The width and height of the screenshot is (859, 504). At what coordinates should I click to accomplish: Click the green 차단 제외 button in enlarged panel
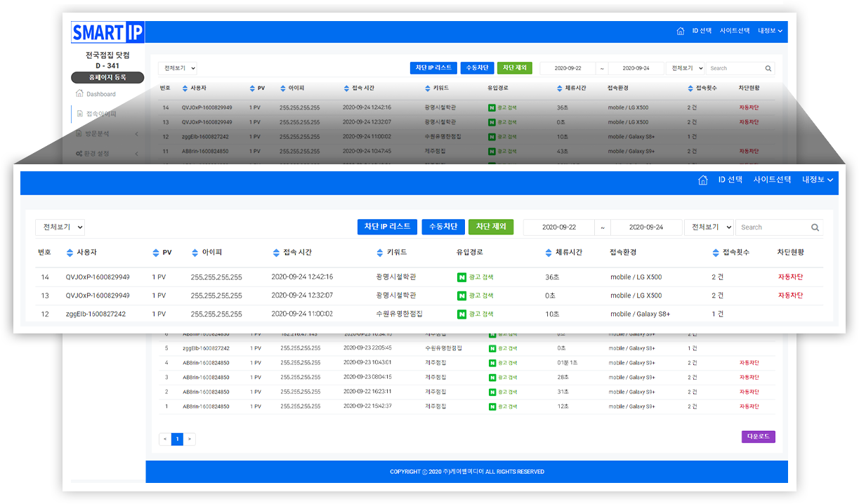[490, 227]
